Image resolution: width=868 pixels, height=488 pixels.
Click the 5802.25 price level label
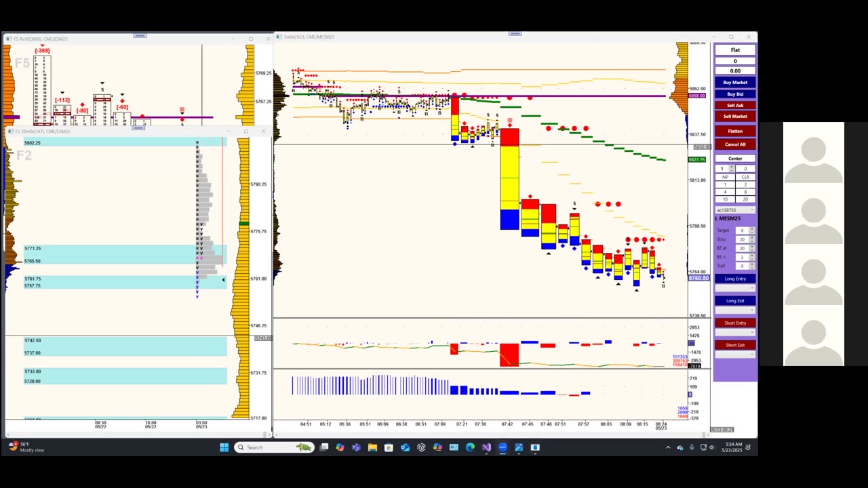tap(33, 143)
